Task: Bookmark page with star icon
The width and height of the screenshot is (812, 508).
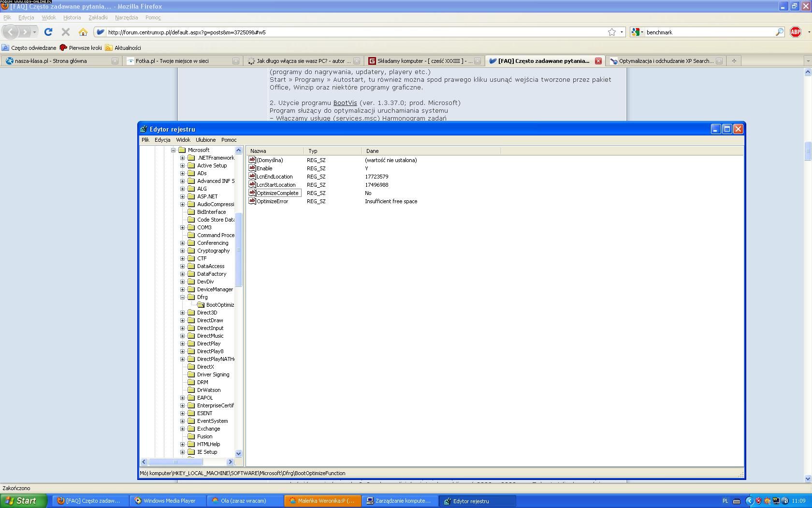Action: click(612, 32)
